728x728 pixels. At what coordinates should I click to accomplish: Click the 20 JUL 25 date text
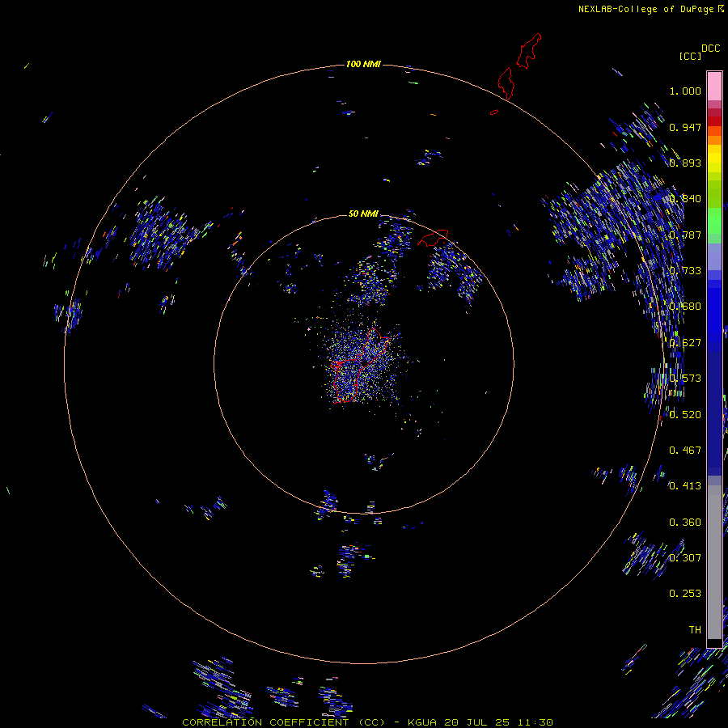pos(476,722)
